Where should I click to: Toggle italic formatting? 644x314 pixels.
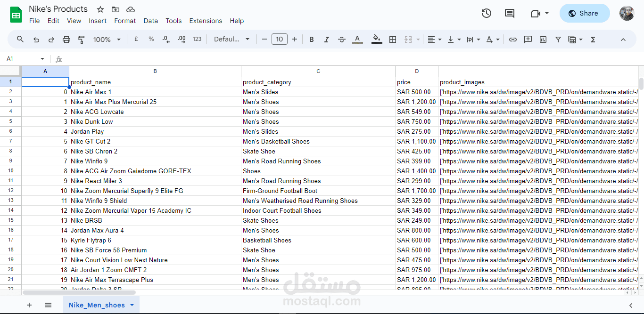(326, 40)
